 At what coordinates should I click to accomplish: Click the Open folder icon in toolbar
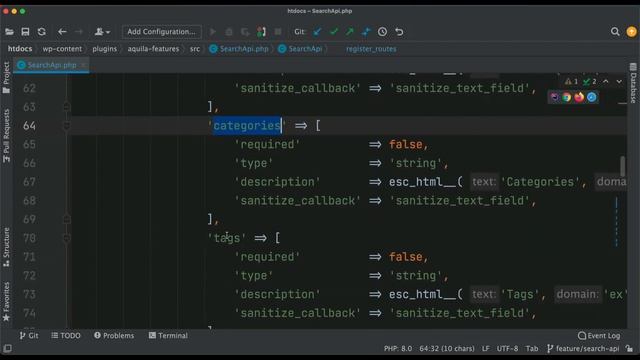(9, 32)
